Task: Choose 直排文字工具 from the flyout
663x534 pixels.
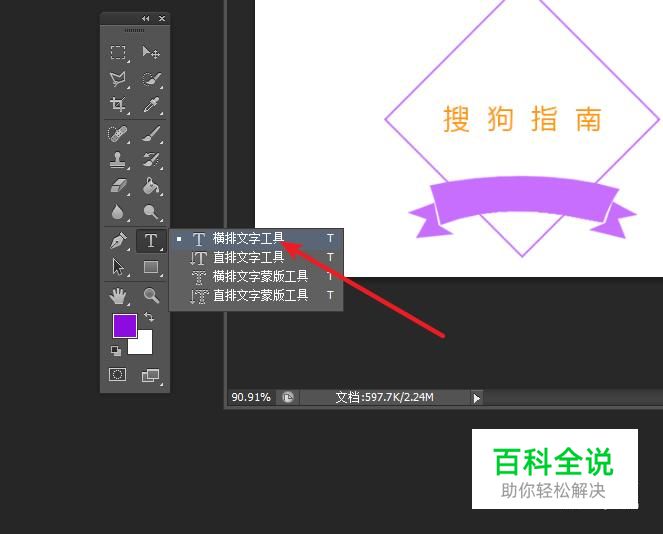Action: (x=256, y=257)
